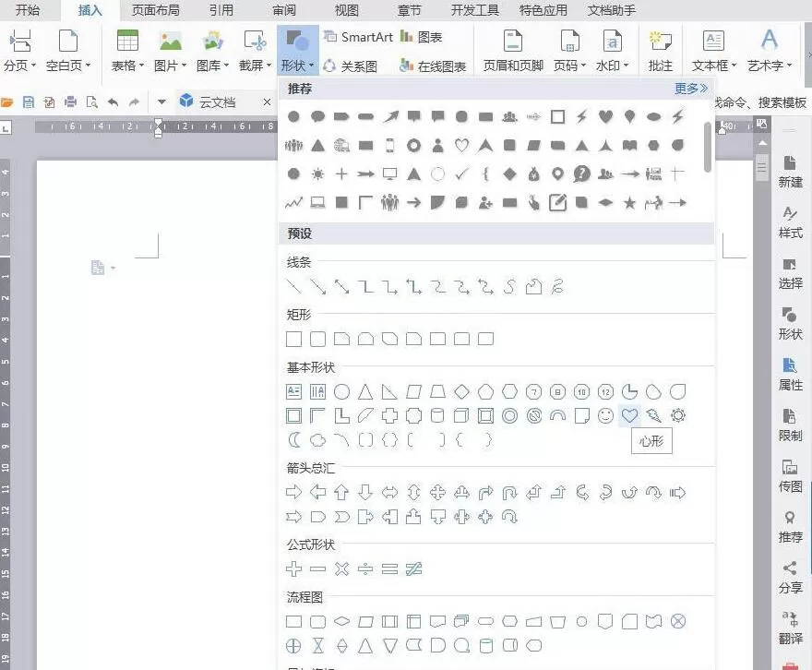The image size is (812, 670).
Task: Choose the lightning bolt basic shape
Action: click(653, 415)
